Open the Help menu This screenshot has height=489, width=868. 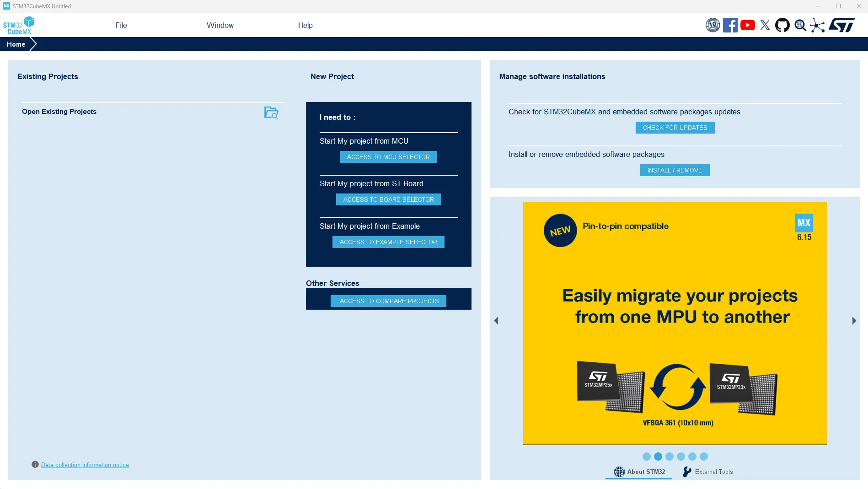[305, 25]
